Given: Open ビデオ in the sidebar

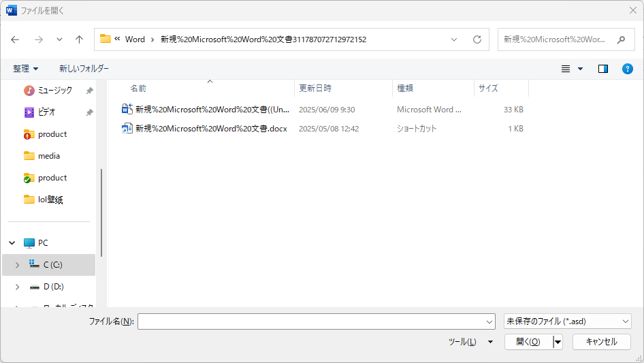Looking at the screenshot, I should click(x=46, y=112).
